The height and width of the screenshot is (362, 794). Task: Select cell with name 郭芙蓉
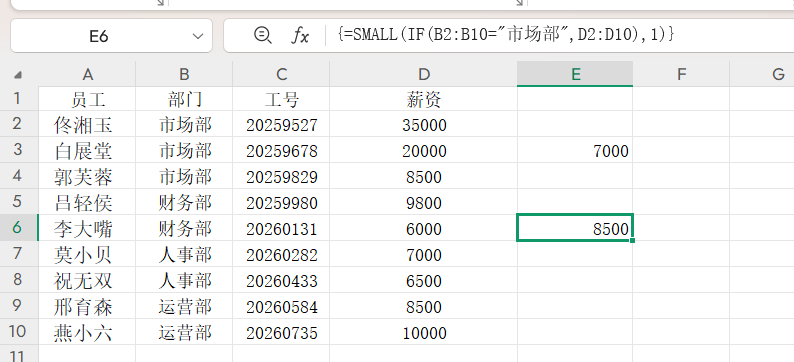pos(87,176)
